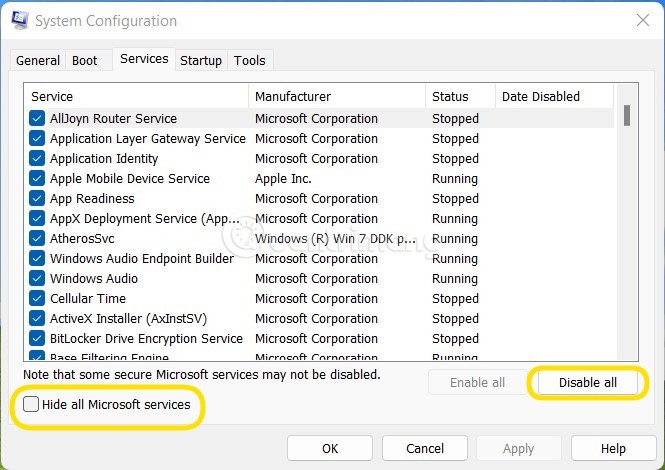665x470 pixels.
Task: Click the services list vertical scrollbar thumb
Action: tap(627, 116)
